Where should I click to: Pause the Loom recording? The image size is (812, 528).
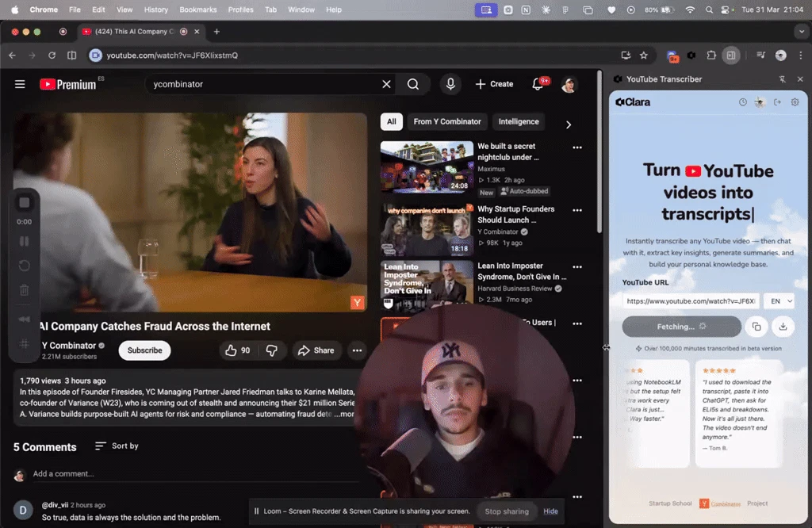click(x=25, y=241)
